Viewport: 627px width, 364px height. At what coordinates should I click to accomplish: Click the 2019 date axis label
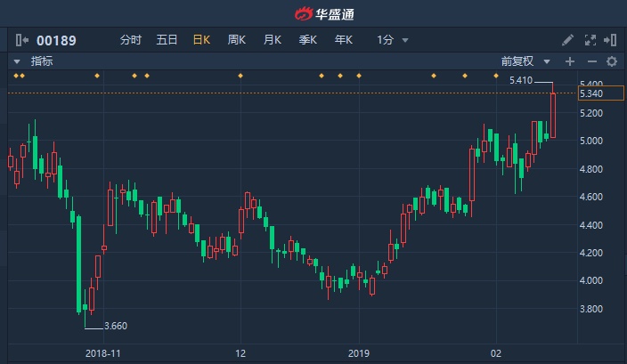tap(359, 353)
